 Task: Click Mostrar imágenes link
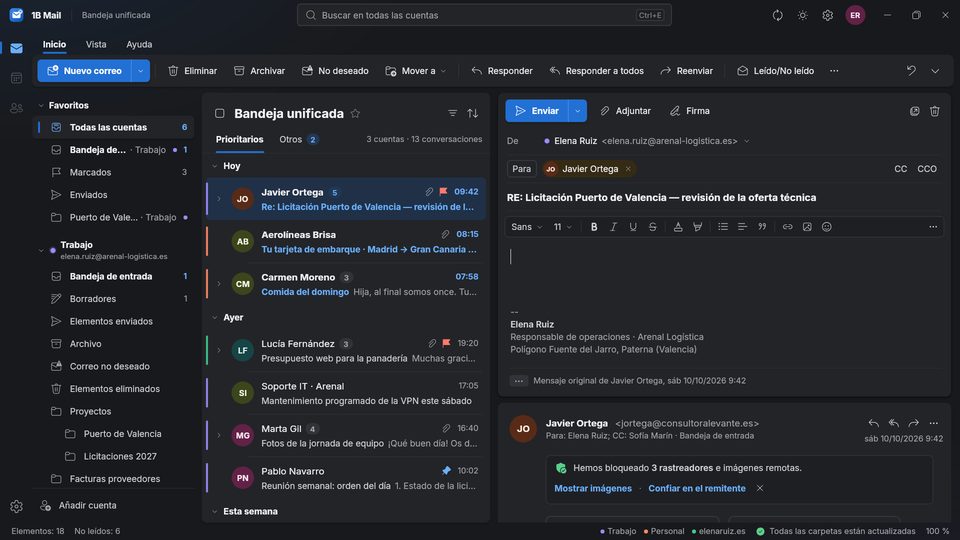click(593, 489)
